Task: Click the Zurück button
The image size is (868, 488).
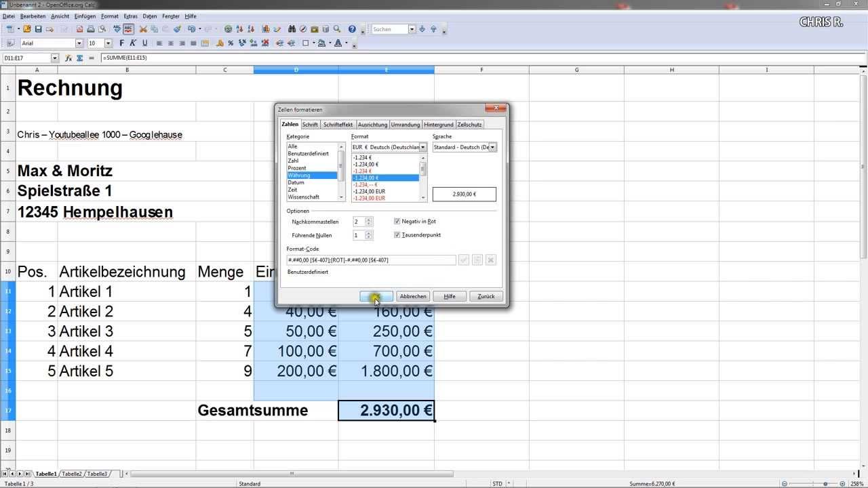Action: tap(486, 296)
